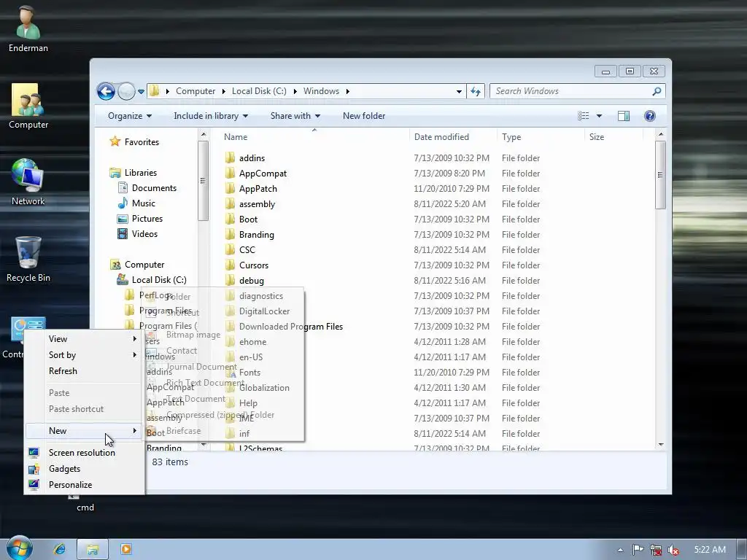Select the CSC folder in file list
The width and height of the screenshot is (747, 560).
(247, 249)
